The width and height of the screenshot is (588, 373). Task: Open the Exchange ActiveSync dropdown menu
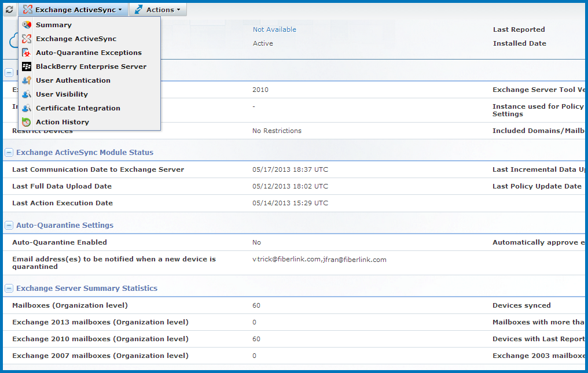point(73,10)
